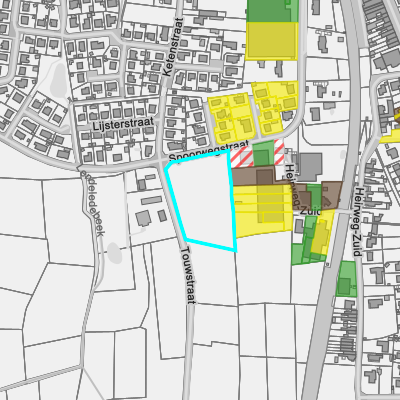This screenshot has width=400, height=400.
Task: Click the Lijsterstraat street label
Action: [x=123, y=124]
